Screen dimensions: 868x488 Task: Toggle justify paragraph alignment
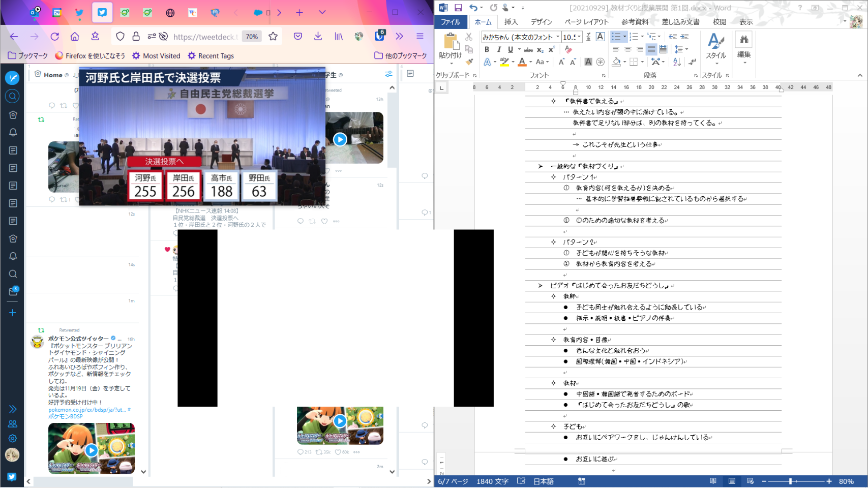point(651,49)
